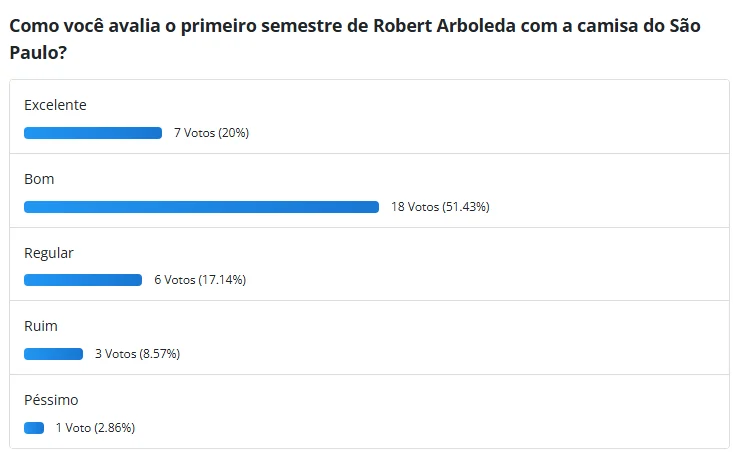Select the Bom option label
Viewport: 754px width, 472px height.
pyautogui.click(x=39, y=179)
